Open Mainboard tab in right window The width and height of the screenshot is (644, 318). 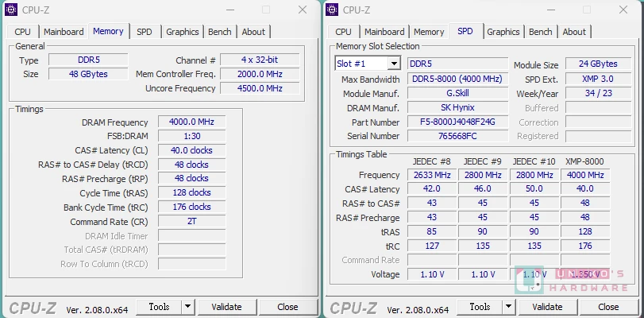point(384,32)
